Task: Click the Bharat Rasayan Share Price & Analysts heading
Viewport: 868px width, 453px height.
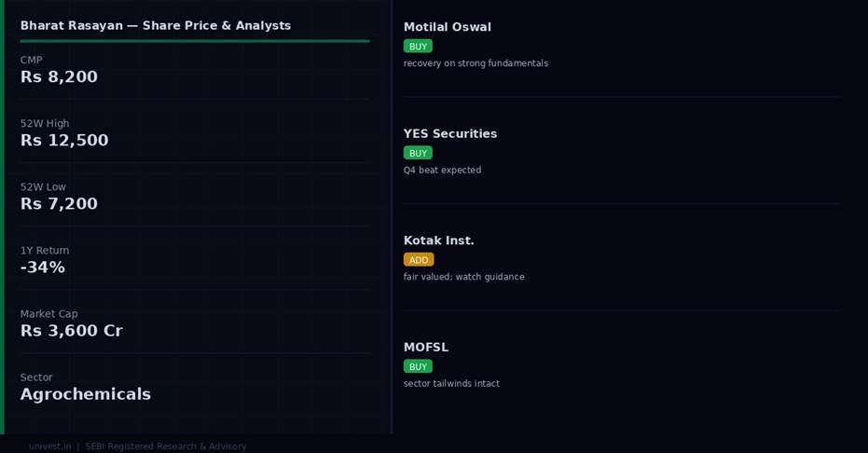Action: 156,25
